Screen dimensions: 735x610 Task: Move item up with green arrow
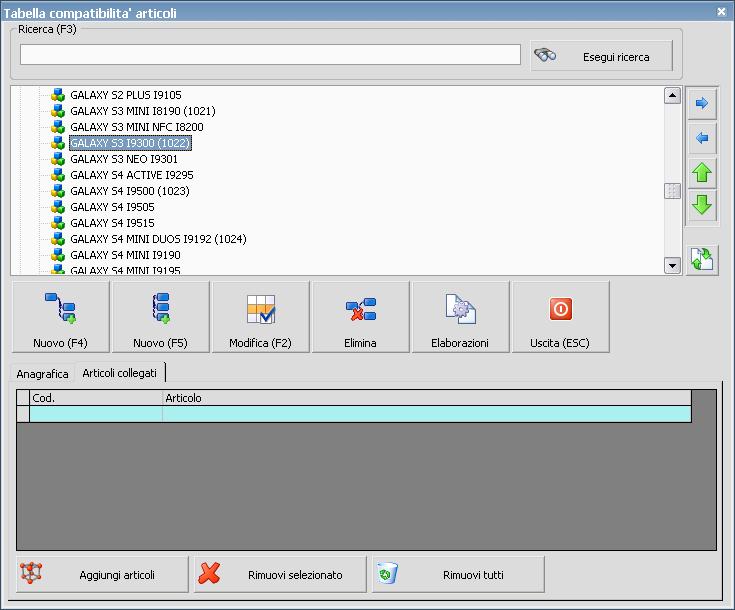pos(702,173)
